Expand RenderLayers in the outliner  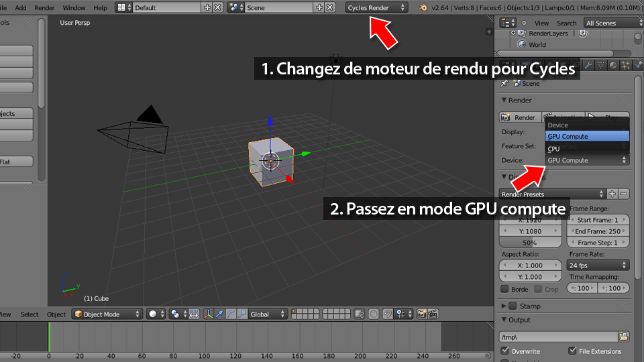[x=513, y=33]
